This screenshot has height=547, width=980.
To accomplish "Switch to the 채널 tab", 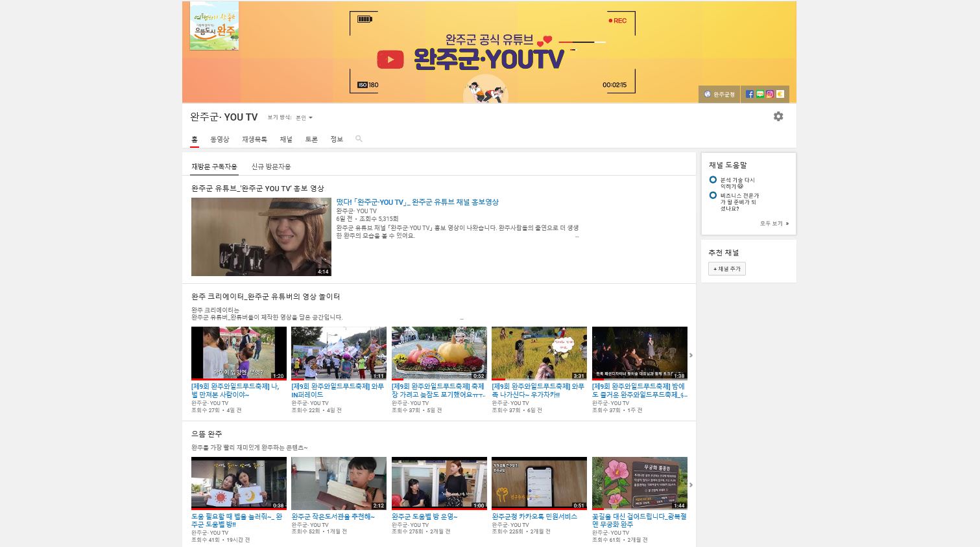I will pos(286,139).
